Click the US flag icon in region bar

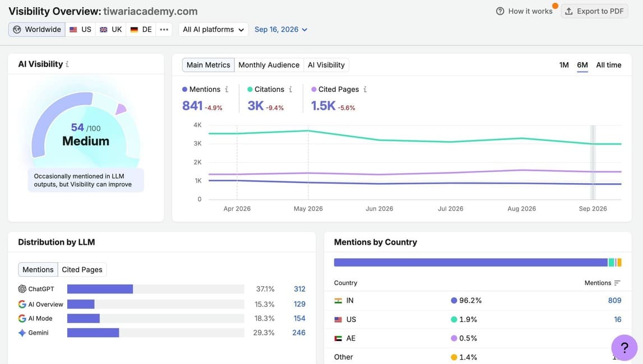[x=73, y=30]
